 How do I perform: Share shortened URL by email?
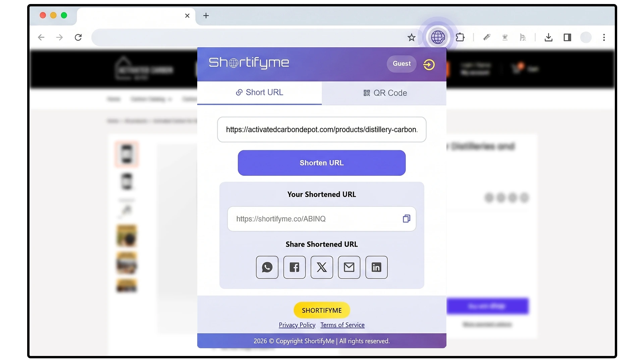(x=349, y=267)
